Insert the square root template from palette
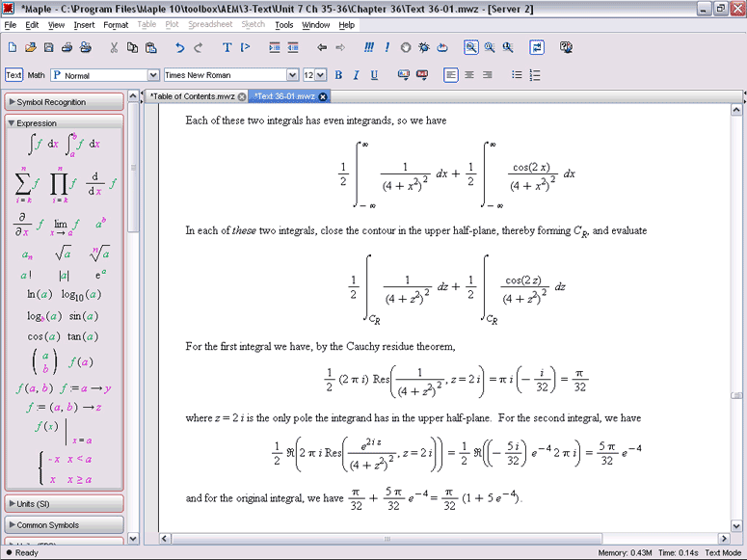Screen dimensions: 747x560 tap(62, 253)
